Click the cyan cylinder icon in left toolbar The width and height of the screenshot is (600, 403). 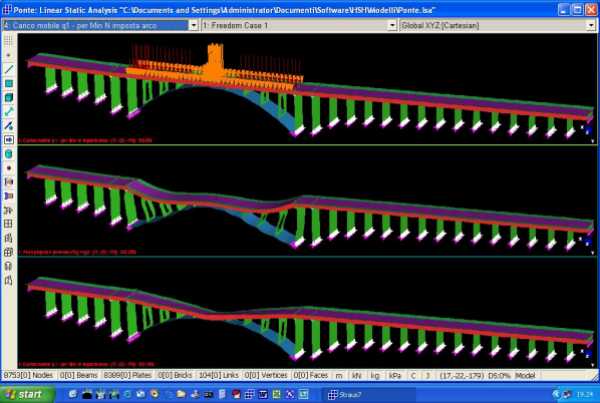click(x=8, y=155)
